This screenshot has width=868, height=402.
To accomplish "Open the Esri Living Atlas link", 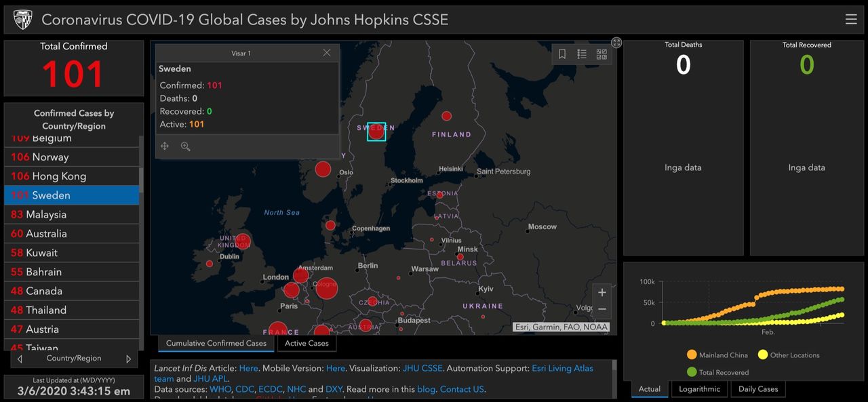I will click(x=562, y=368).
